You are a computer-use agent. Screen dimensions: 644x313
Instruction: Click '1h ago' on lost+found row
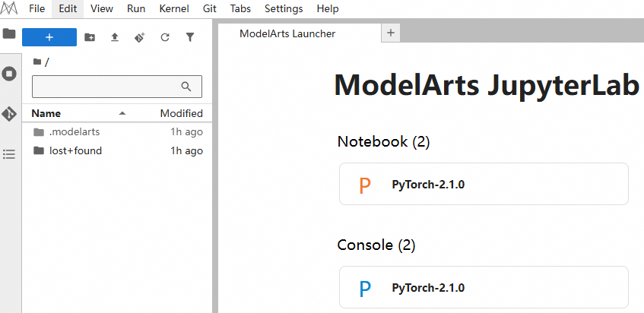pos(186,150)
